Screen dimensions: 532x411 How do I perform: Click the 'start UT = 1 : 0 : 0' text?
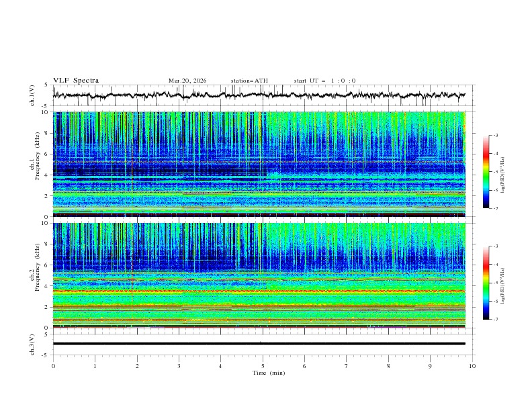pos(324,81)
